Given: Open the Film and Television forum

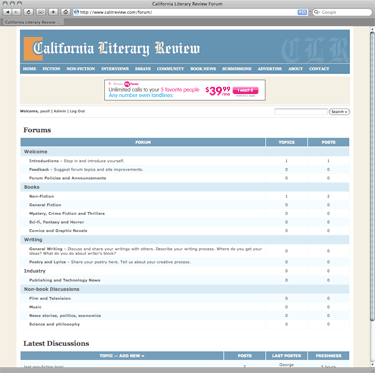Looking at the screenshot, I should [50, 298].
